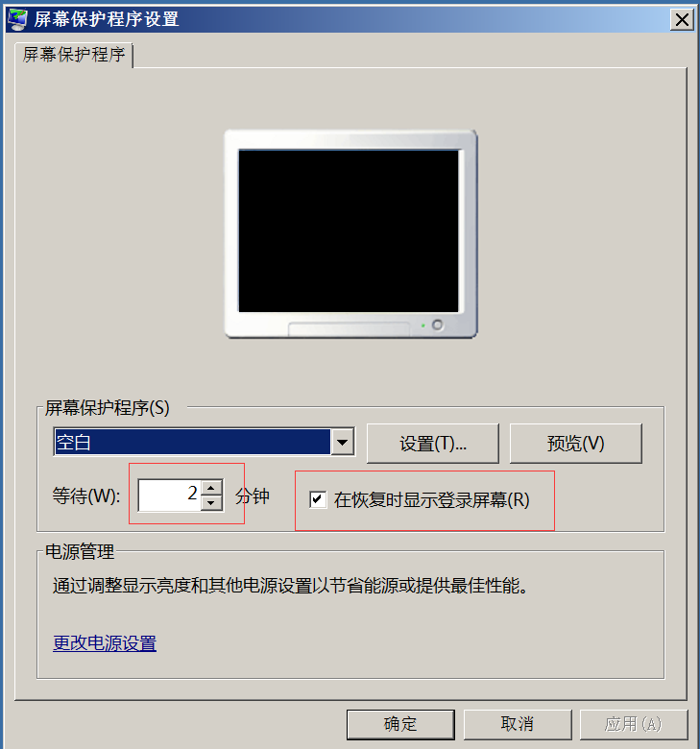Uncheck 在恢复时显示登录屏幕 checkbox

318,499
